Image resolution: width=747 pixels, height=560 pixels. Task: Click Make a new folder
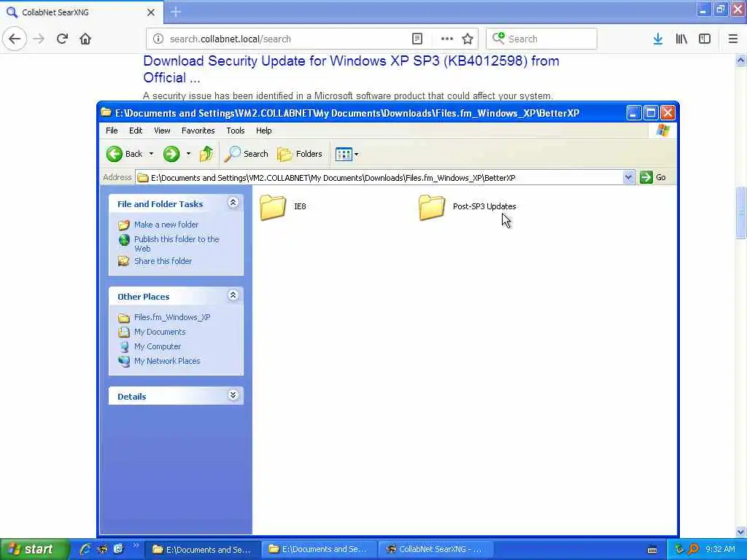[x=166, y=225]
